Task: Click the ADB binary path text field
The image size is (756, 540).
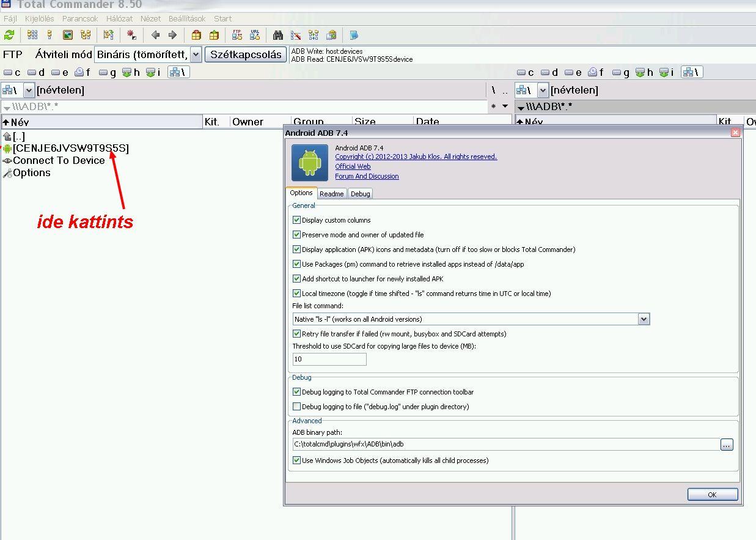Action: [506, 445]
